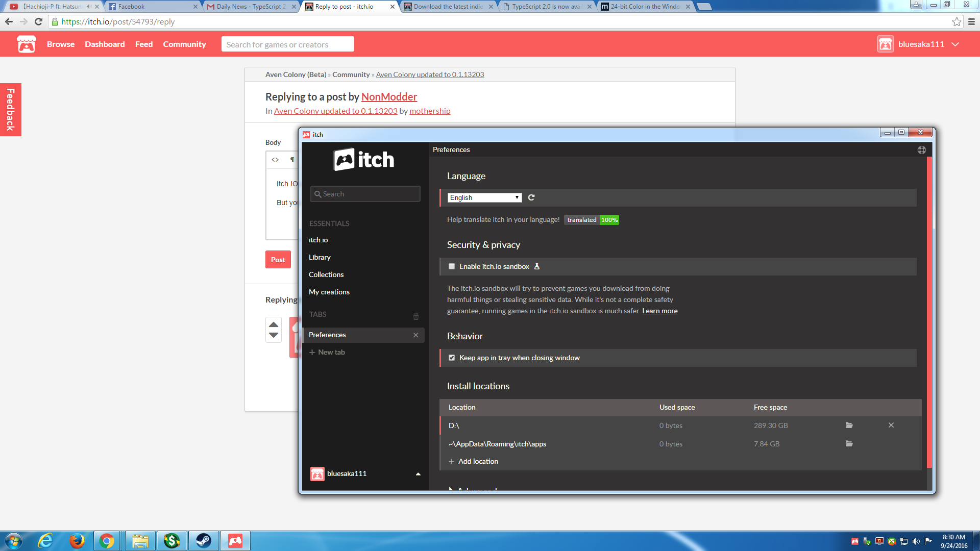
Task: Switch to TypeScript 2.0 is now available tab
Action: coord(547,7)
